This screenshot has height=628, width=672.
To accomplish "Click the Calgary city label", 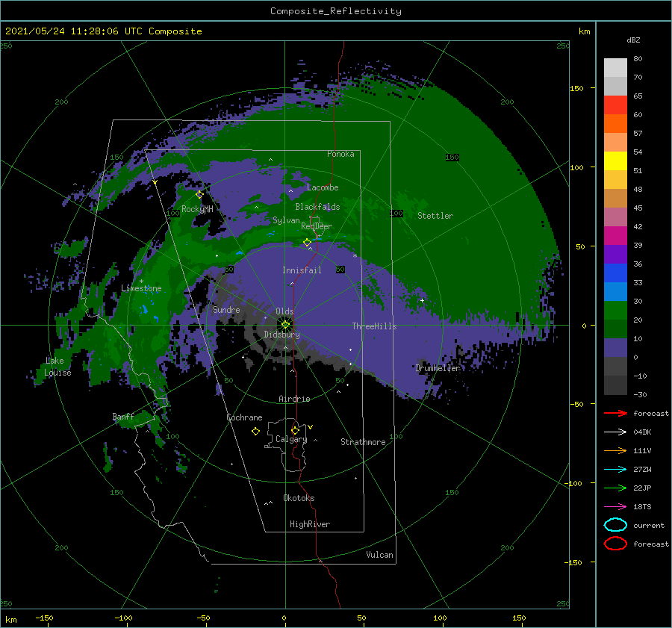I will click(291, 439).
